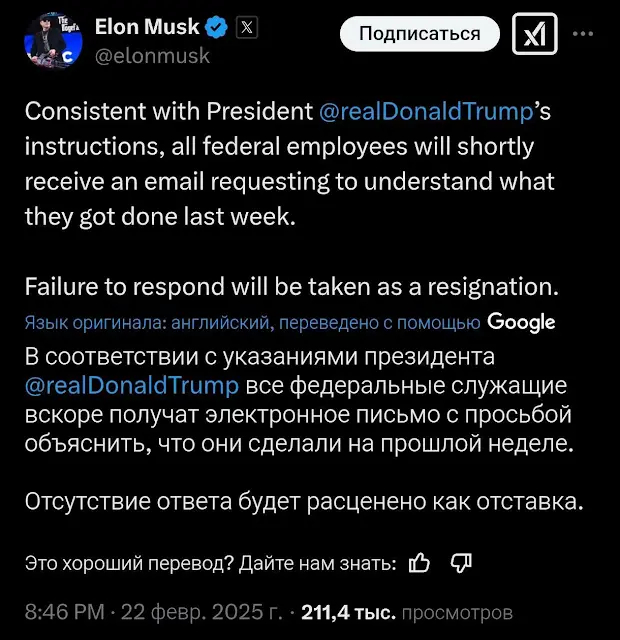The height and width of the screenshot is (640, 620).
Task: Open the three-dot more options menu
Action: 583,34
